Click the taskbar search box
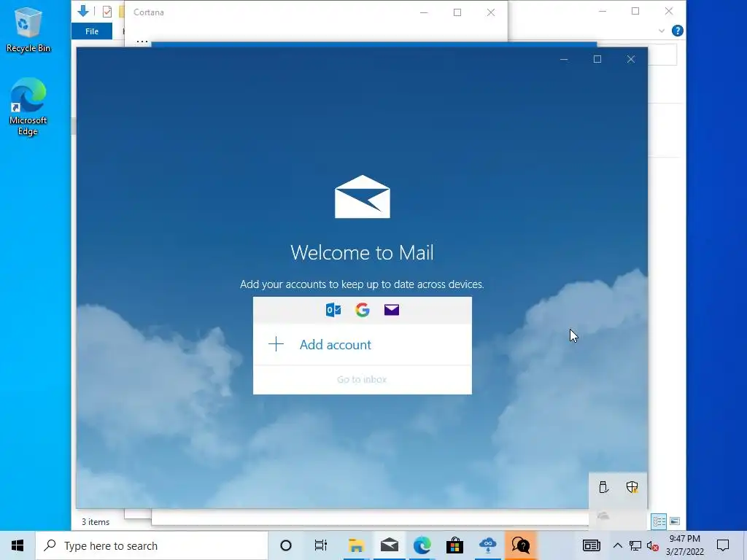Screen dimensions: 747x560 152,545
